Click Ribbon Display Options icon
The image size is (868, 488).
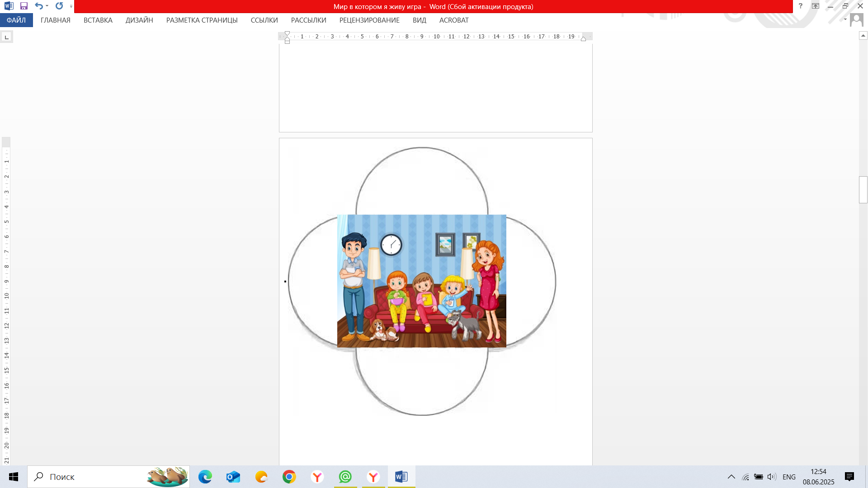click(x=816, y=6)
